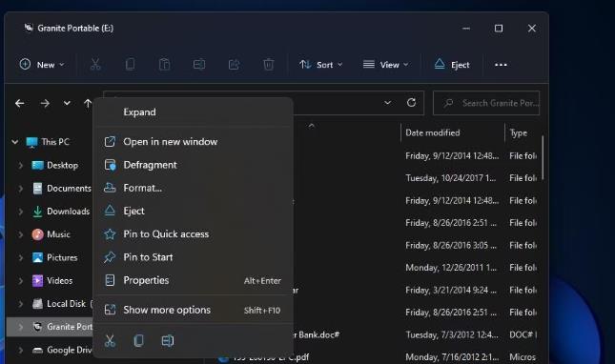Click the Copy icon in the toolbar

coord(130,64)
